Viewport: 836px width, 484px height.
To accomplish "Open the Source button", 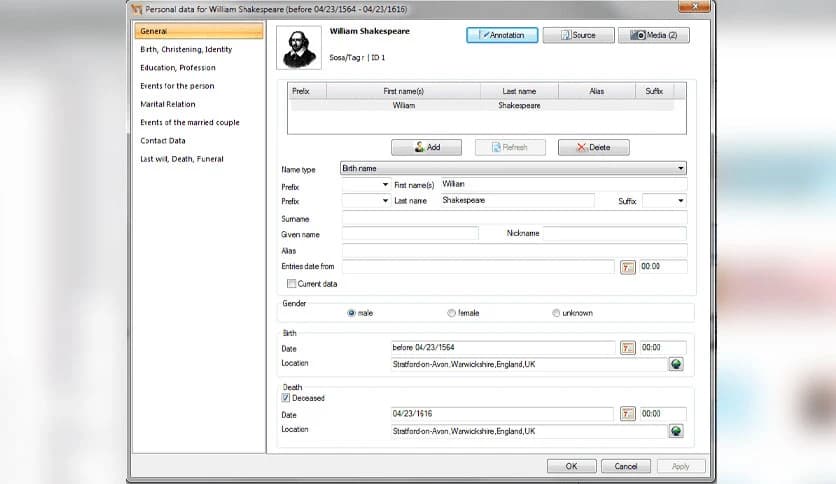I will 578,35.
